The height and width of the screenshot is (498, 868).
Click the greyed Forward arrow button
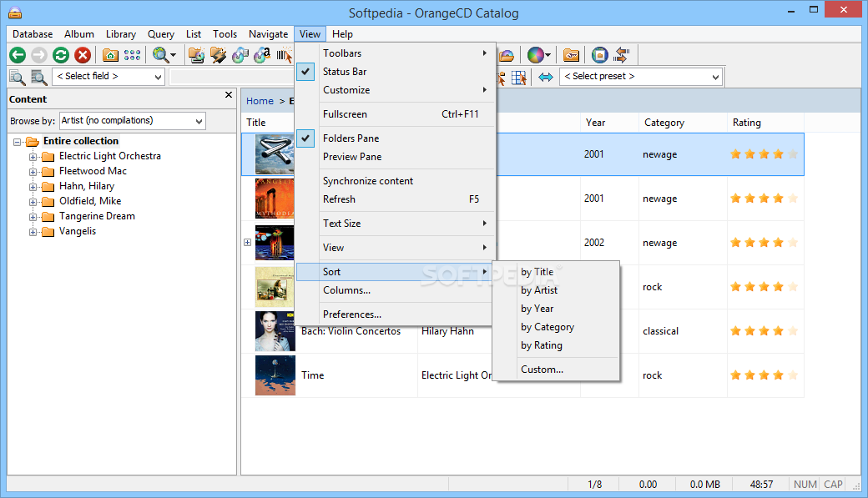39,55
